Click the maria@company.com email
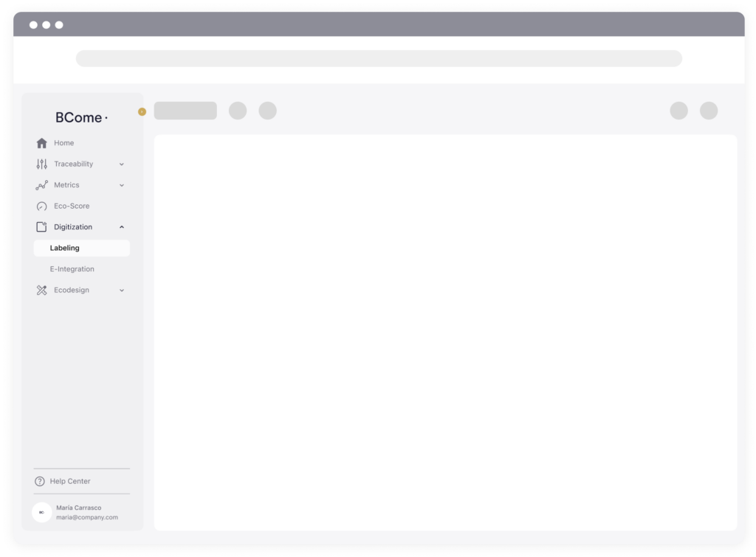 [x=87, y=517]
